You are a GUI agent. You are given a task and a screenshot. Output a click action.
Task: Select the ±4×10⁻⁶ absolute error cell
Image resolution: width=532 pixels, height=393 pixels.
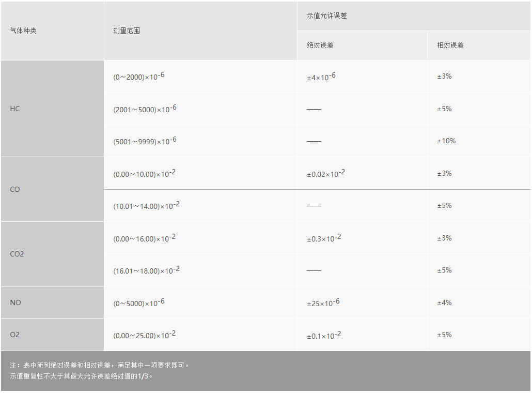(x=321, y=77)
